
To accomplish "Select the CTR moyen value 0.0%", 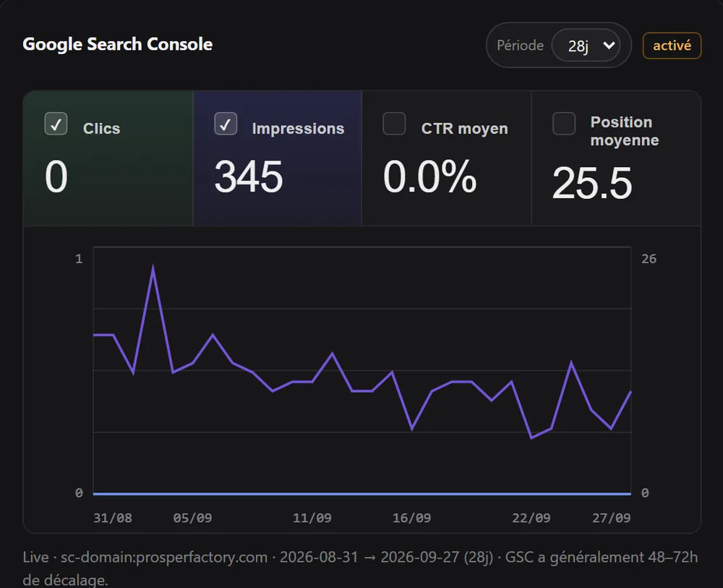I will (429, 176).
